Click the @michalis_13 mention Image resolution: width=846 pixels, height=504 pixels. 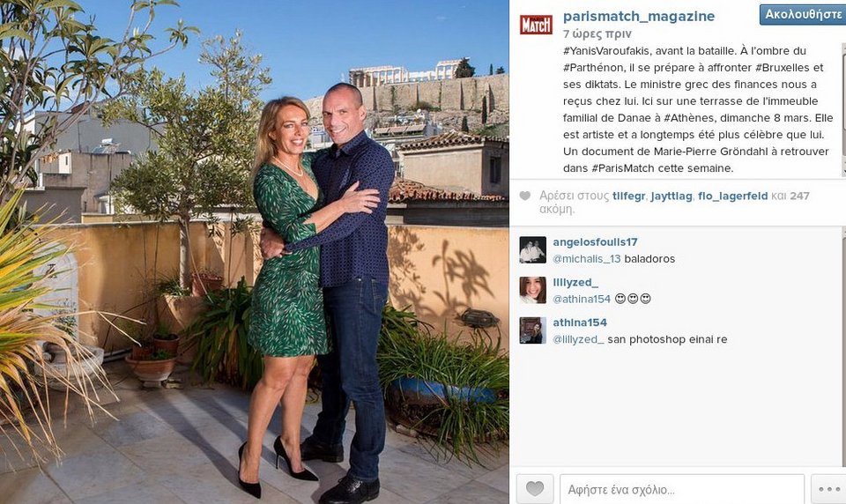(x=587, y=259)
